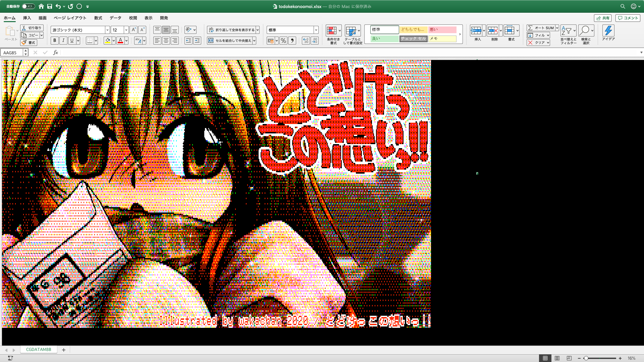Redo the last action
Screen dimensions: 644x362
pos(70,6)
